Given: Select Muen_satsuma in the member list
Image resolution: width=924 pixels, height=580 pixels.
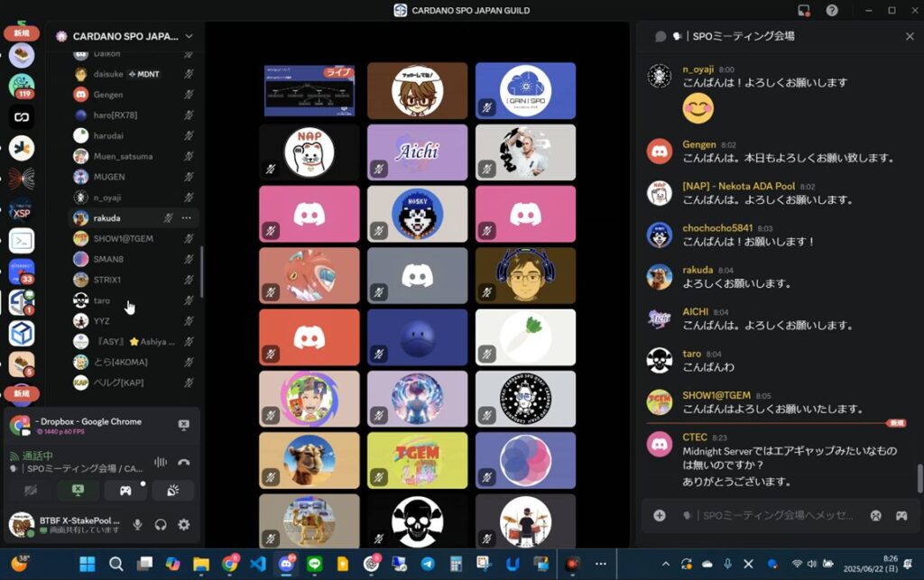Looking at the screenshot, I should click(134, 157).
